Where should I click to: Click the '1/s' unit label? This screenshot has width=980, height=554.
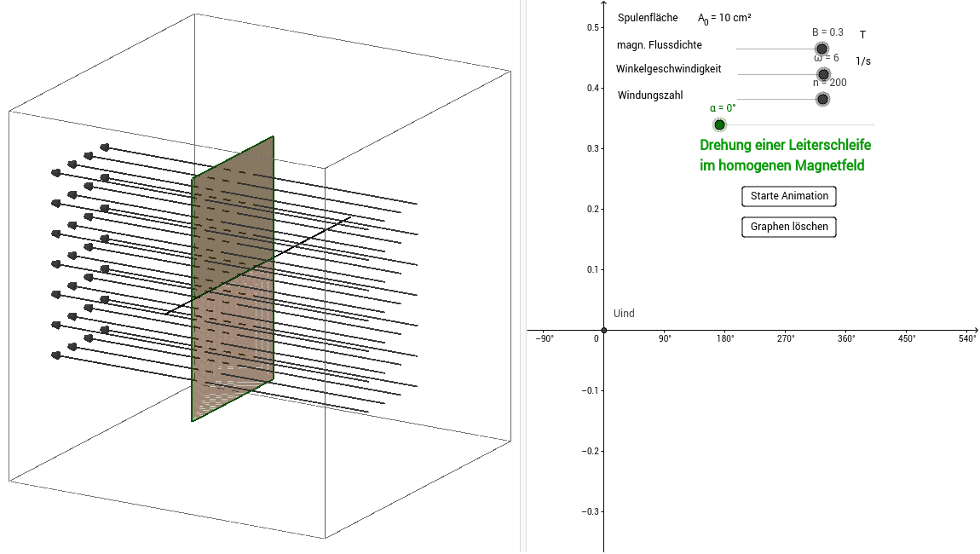863,61
